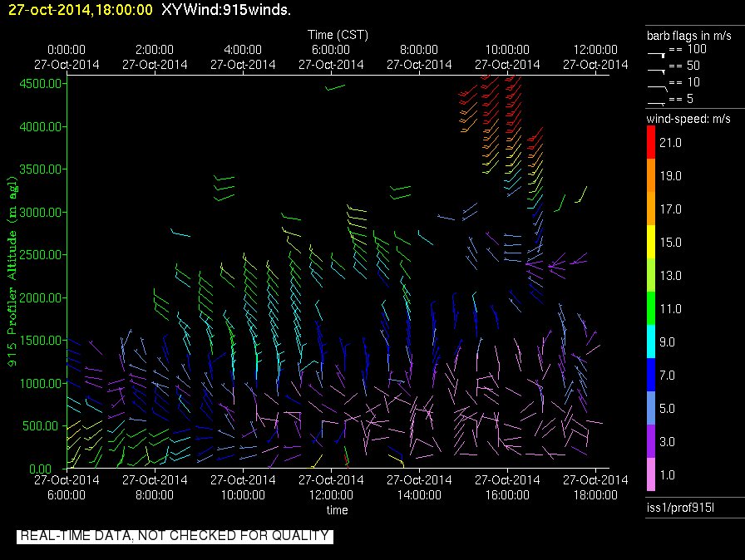Click the 'time' bottom axis label
745x560 pixels.
point(337,510)
